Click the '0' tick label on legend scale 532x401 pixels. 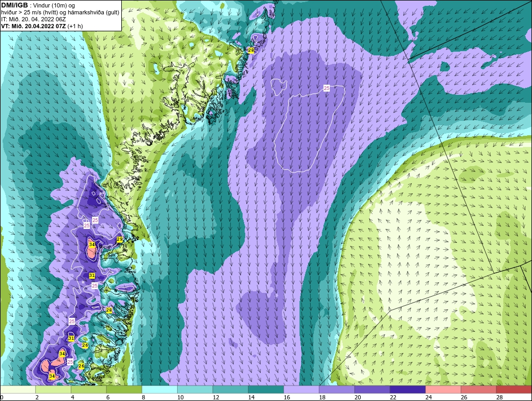[2, 397]
